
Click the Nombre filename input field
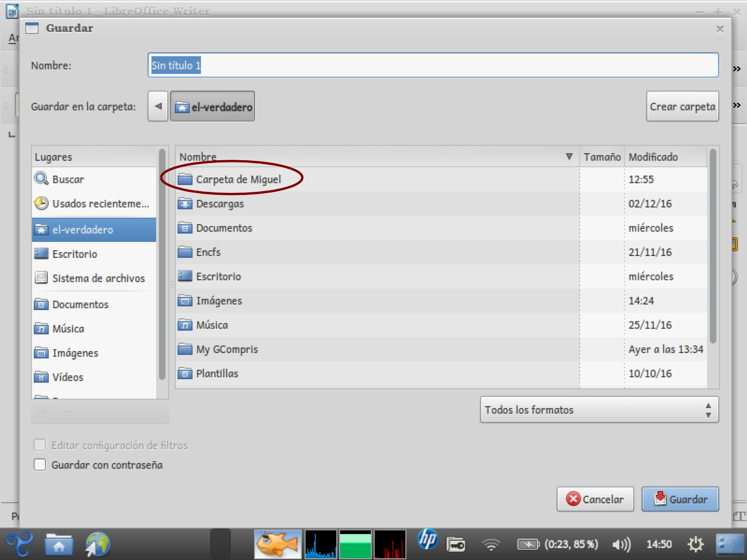(433, 65)
